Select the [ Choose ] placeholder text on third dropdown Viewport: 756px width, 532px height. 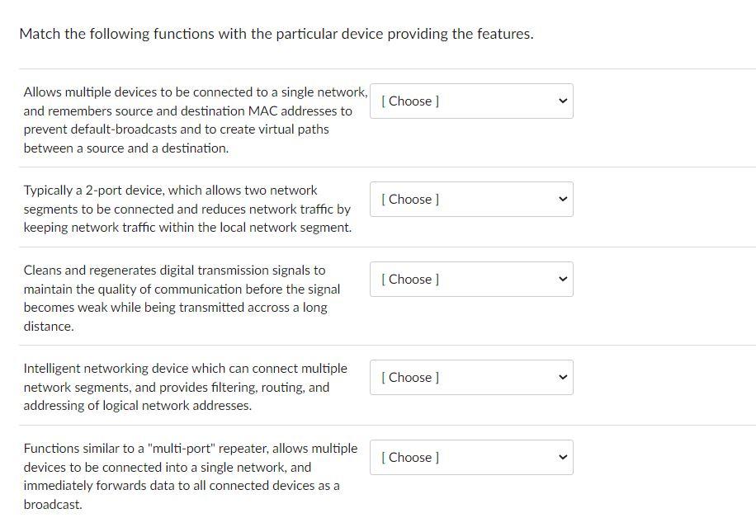point(410,279)
